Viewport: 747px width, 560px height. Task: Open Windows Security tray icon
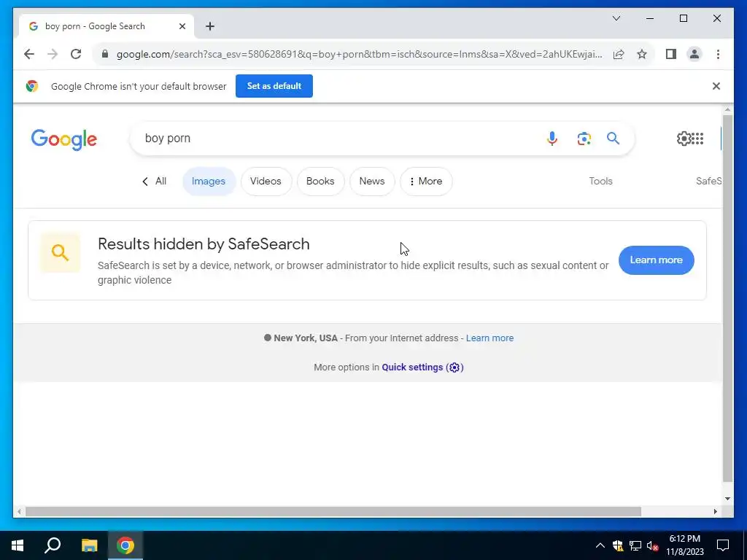click(618, 545)
